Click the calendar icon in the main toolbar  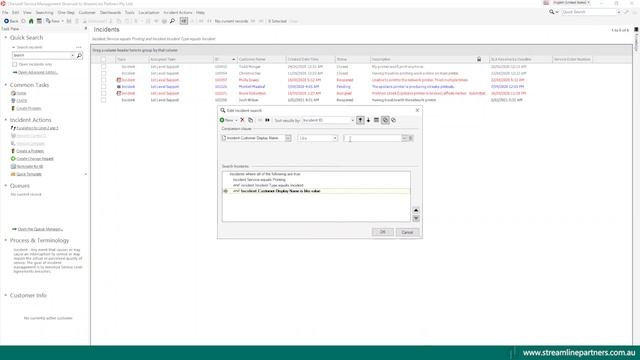[39, 21]
